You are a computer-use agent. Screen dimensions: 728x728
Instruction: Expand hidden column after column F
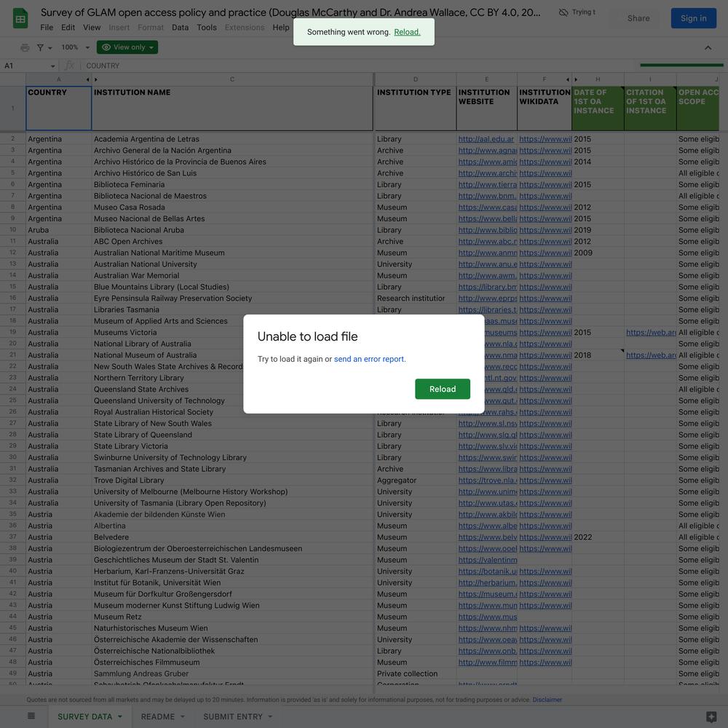click(567, 79)
